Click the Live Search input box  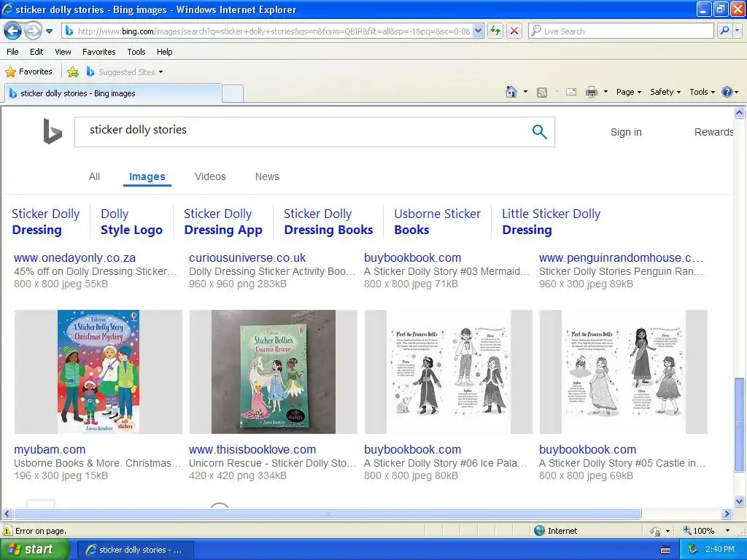tap(621, 31)
